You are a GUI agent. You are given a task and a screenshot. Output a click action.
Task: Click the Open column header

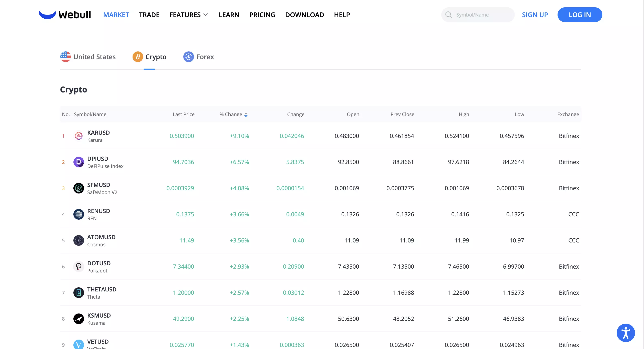(x=353, y=114)
